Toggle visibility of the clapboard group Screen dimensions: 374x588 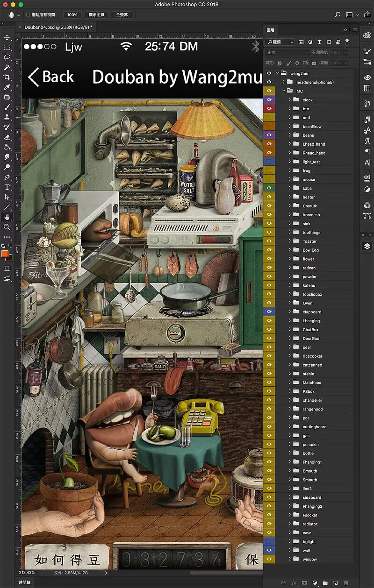coord(269,312)
